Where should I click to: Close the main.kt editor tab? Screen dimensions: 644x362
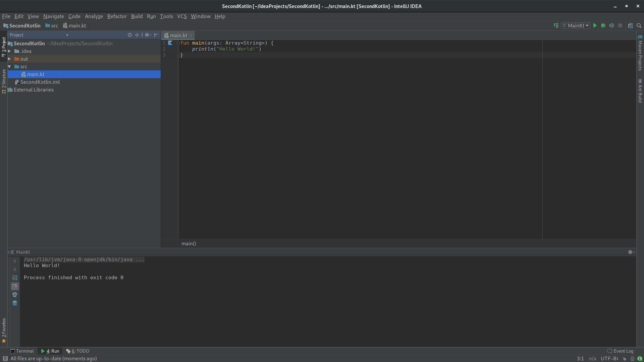coord(191,35)
